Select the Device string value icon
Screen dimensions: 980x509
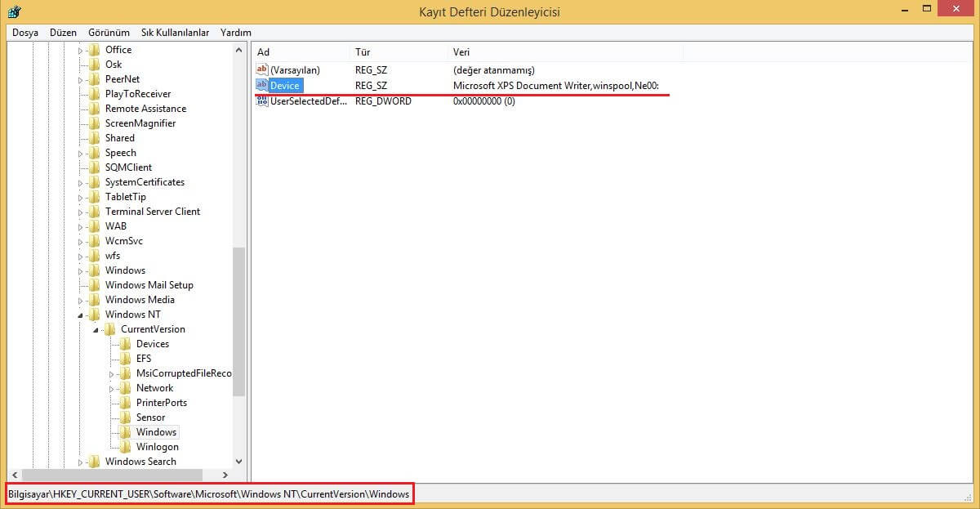click(262, 85)
